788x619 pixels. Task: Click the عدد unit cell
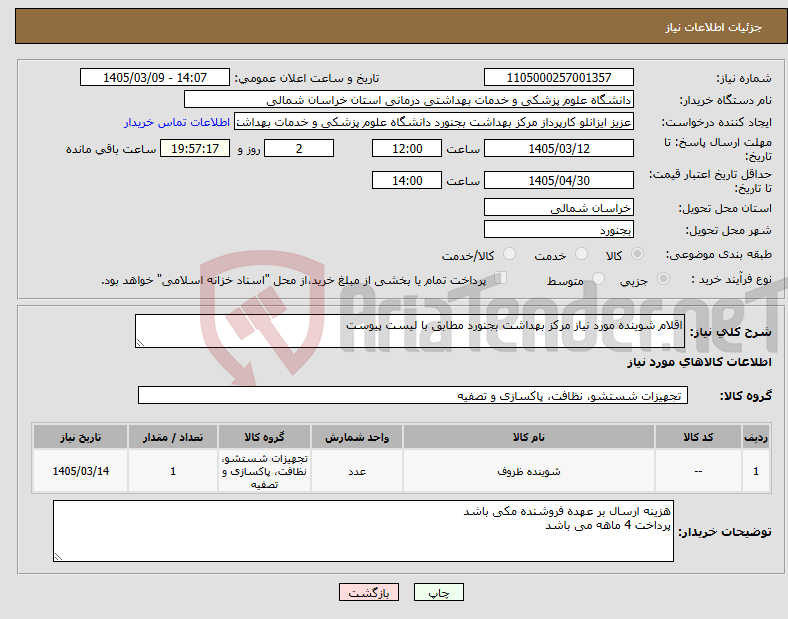point(357,471)
